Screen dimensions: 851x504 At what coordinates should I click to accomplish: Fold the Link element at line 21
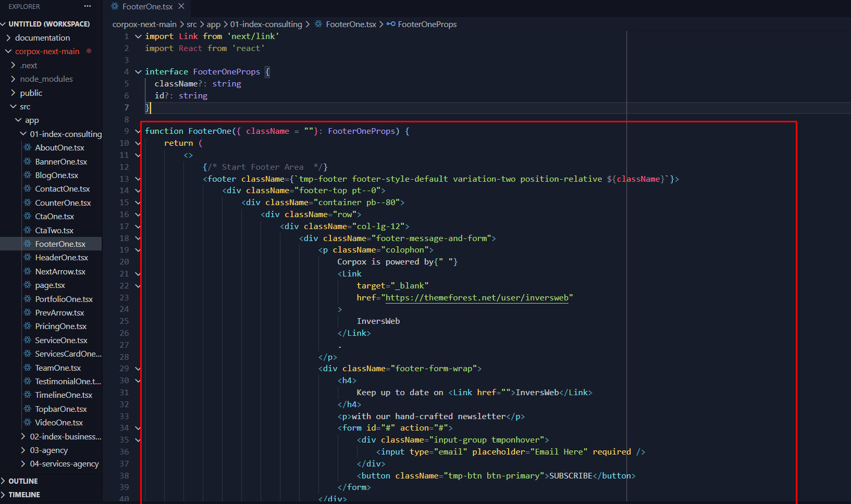[x=138, y=274]
